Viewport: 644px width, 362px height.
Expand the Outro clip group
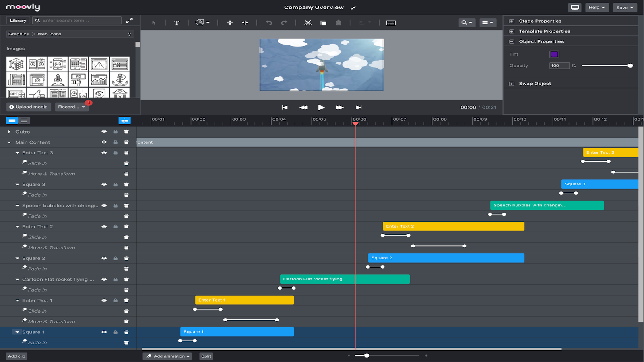pos(9,132)
